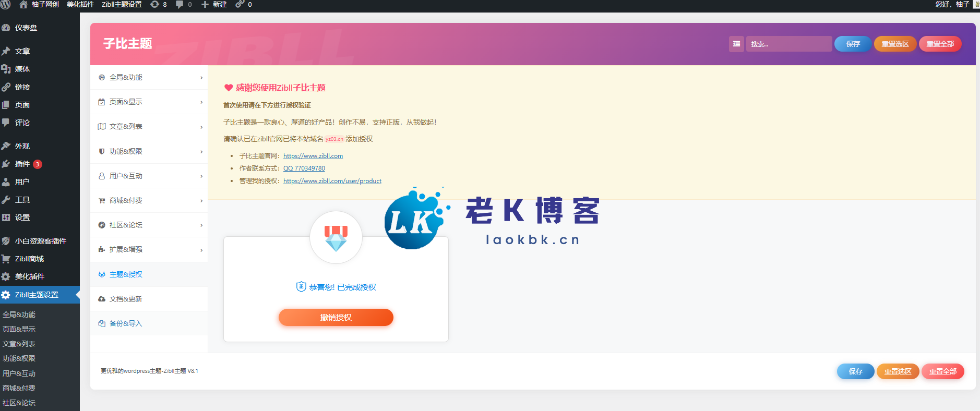Click the plus icon to create new content
980x411 pixels.
coord(205,4)
